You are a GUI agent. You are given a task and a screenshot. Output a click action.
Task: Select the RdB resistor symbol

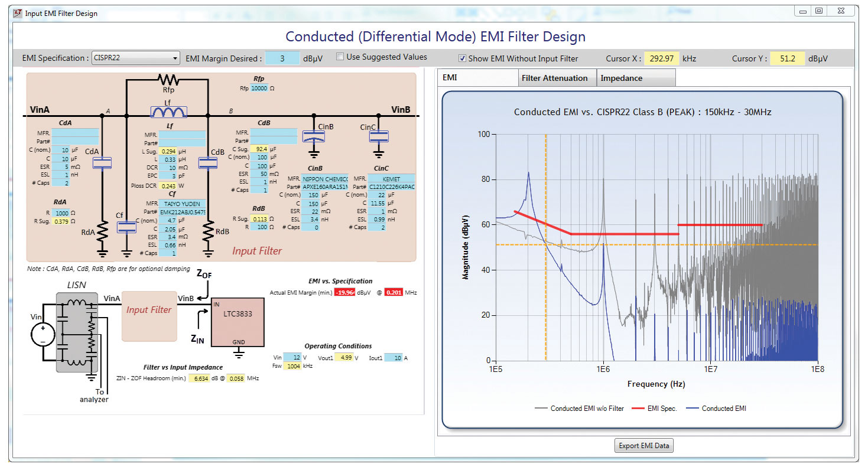[208, 231]
